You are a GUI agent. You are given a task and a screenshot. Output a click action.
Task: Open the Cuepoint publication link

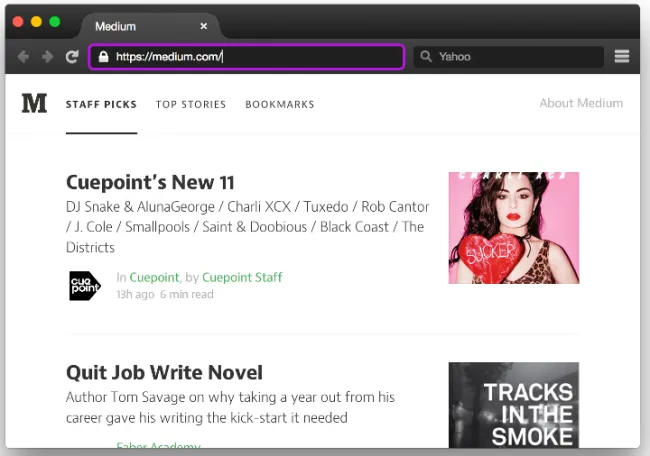point(154,277)
